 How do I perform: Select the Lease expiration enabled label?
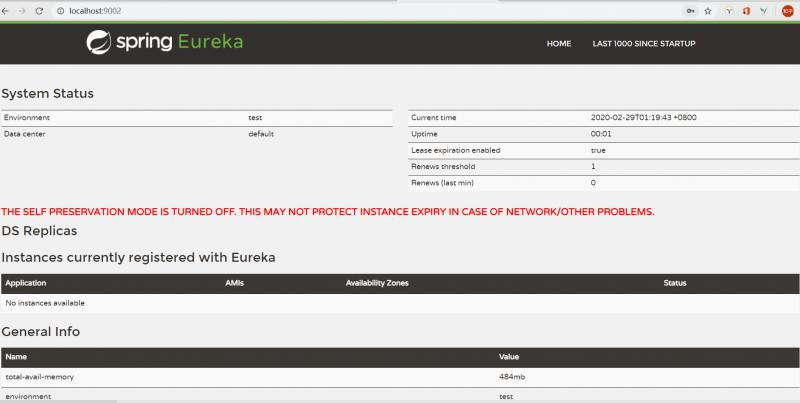456,150
